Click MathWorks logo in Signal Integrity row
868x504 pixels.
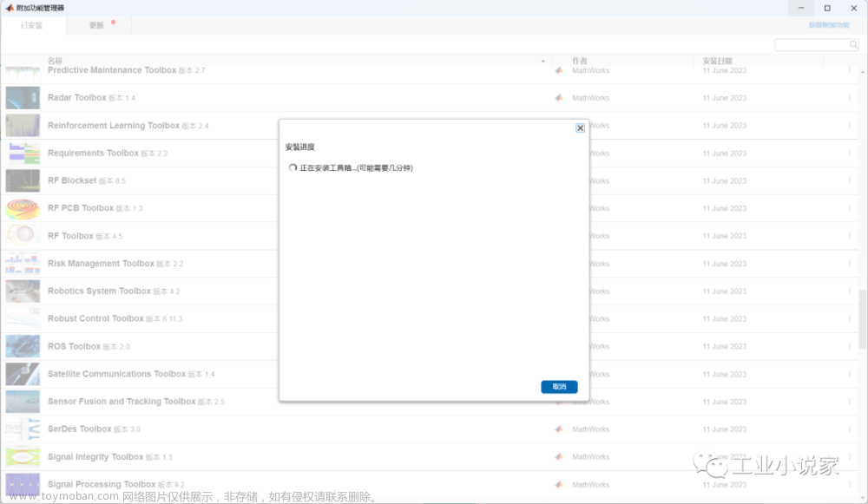(558, 457)
